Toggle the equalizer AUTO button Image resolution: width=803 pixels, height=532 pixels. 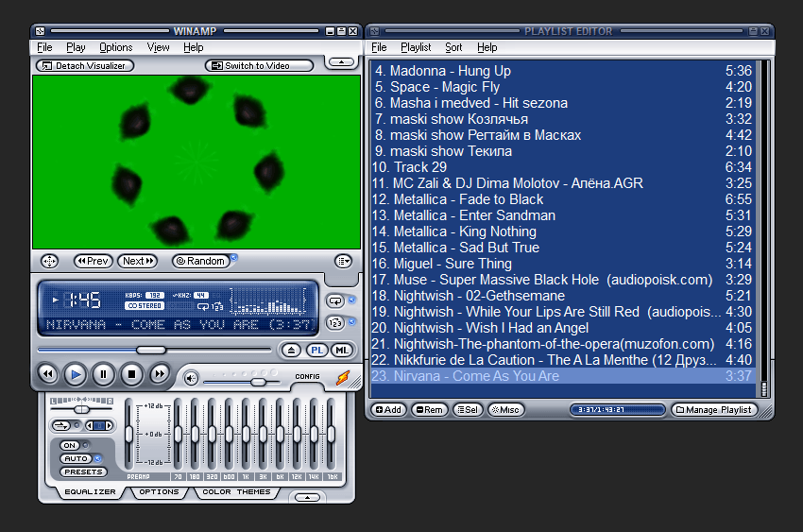point(76,459)
